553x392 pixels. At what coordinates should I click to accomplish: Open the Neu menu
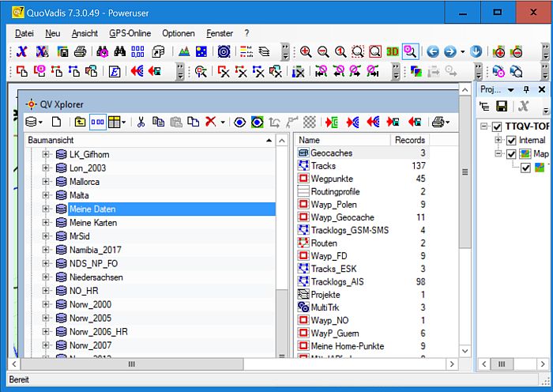[53, 33]
